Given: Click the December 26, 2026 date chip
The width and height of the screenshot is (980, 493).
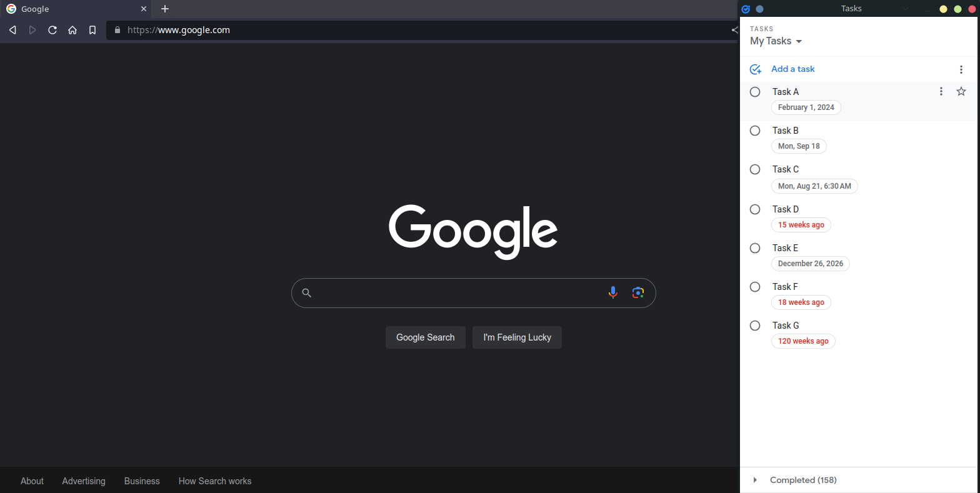Looking at the screenshot, I should (x=811, y=264).
